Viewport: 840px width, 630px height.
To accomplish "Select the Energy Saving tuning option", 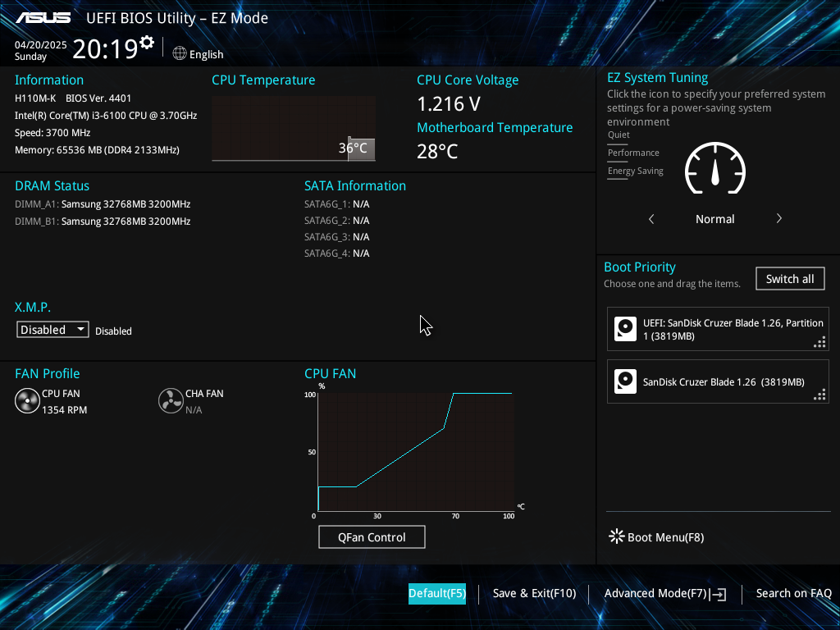I will coord(636,171).
